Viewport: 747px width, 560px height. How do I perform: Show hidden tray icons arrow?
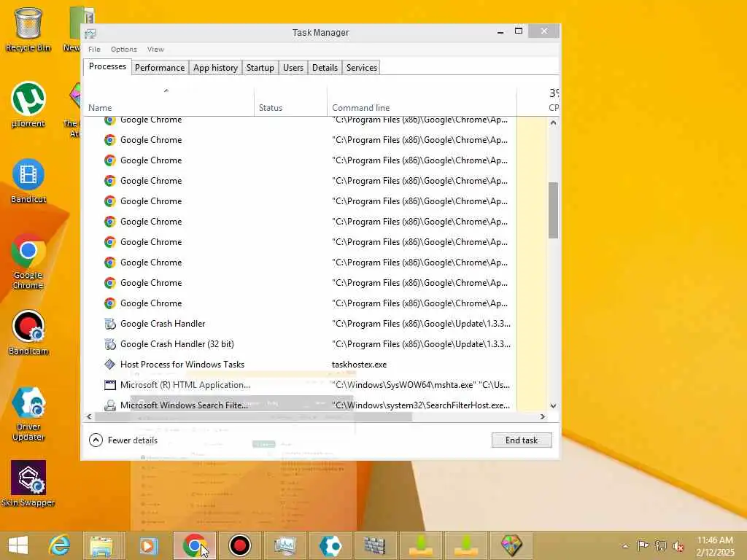(x=625, y=546)
